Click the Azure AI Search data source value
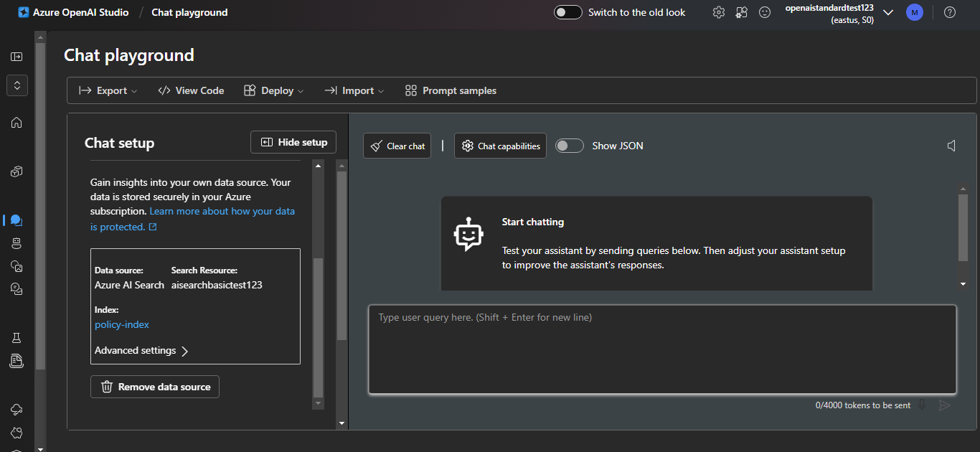The height and width of the screenshot is (452, 980). tap(129, 285)
